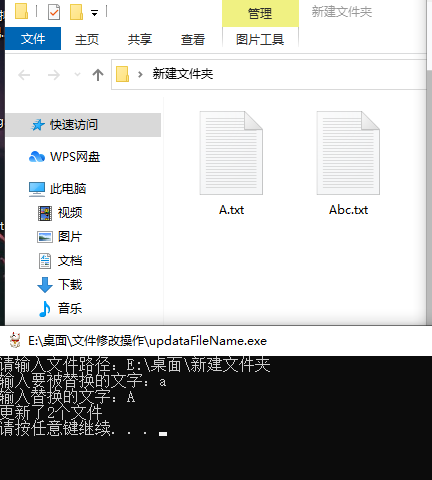Click the 视频 film icon
The width and height of the screenshot is (432, 480).
(45, 213)
